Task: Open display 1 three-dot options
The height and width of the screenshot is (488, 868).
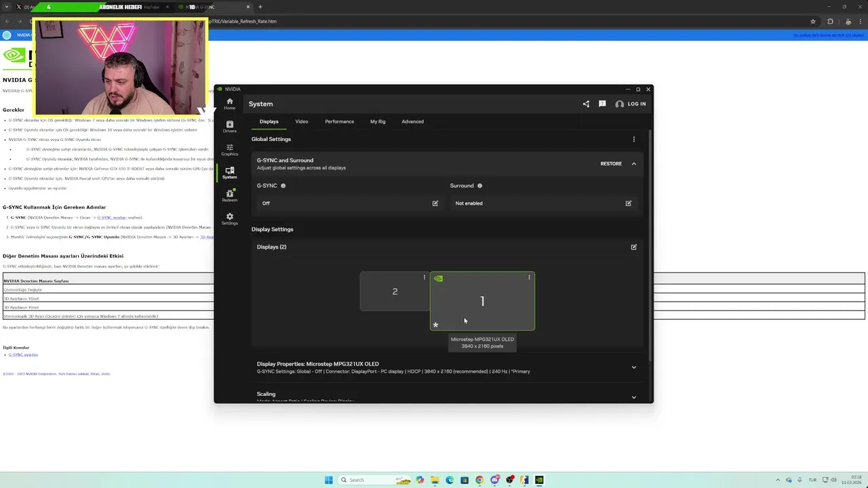Action: (x=529, y=277)
